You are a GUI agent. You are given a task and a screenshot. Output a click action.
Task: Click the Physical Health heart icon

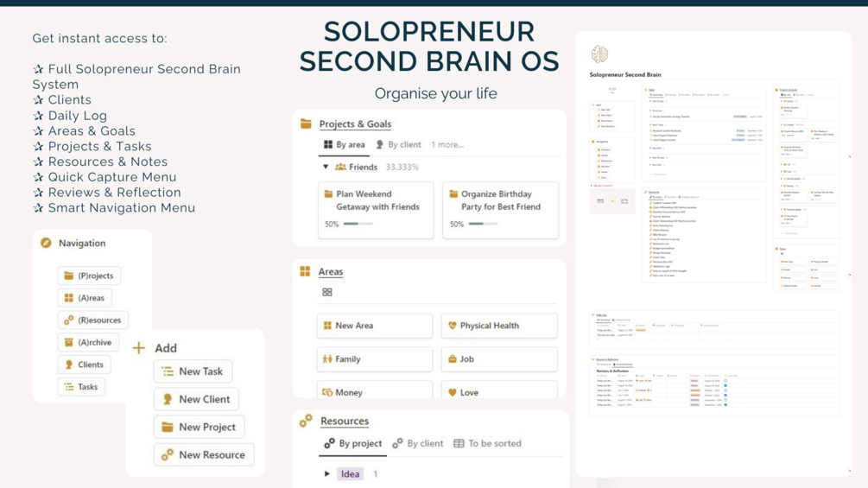(451, 326)
